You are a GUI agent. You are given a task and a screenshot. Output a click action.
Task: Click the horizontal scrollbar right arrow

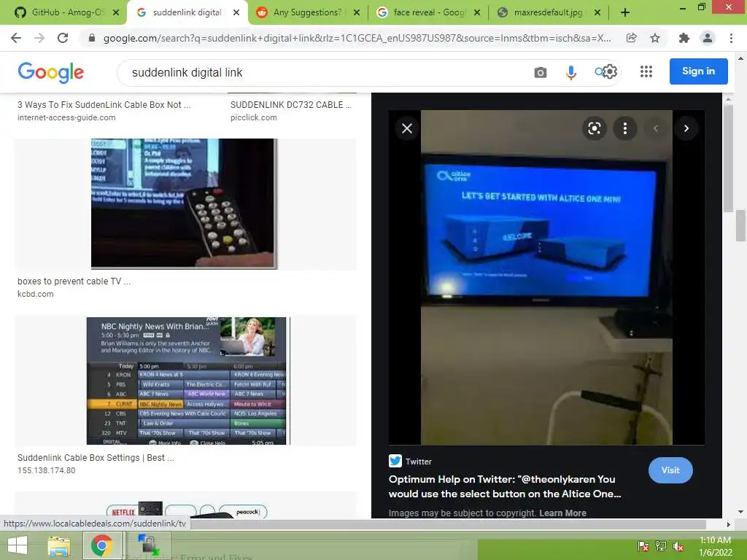pyautogui.click(x=728, y=524)
